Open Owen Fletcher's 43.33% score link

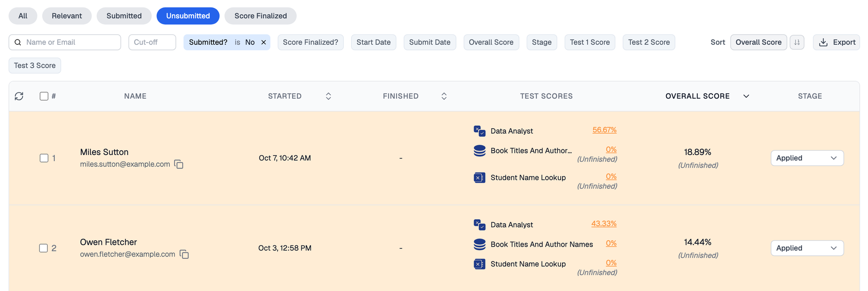[x=604, y=224]
